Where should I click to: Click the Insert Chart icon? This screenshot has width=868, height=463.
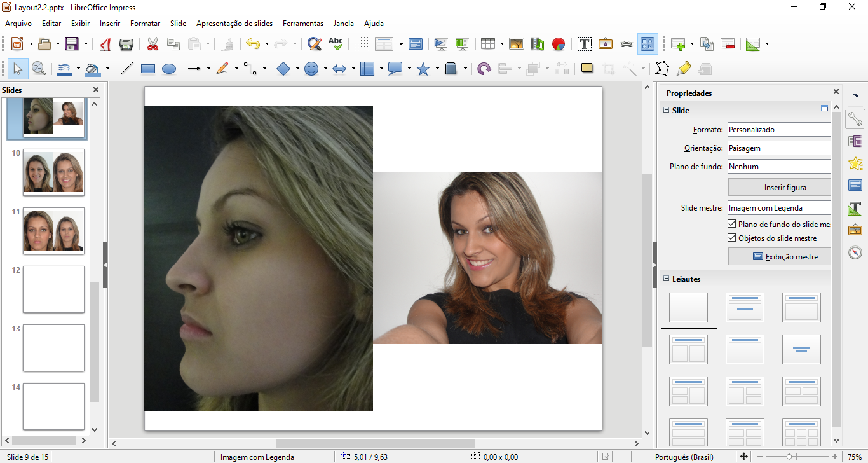559,44
